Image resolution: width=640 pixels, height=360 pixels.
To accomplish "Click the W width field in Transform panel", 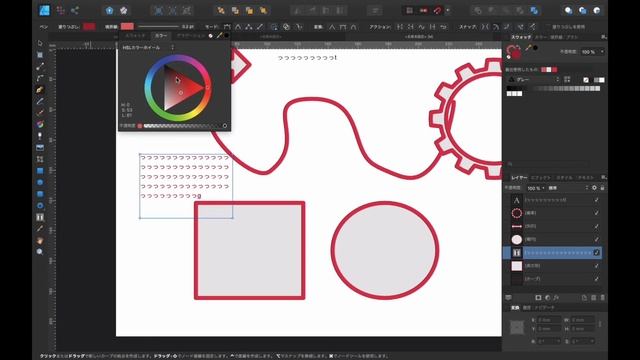I will pos(582,320).
